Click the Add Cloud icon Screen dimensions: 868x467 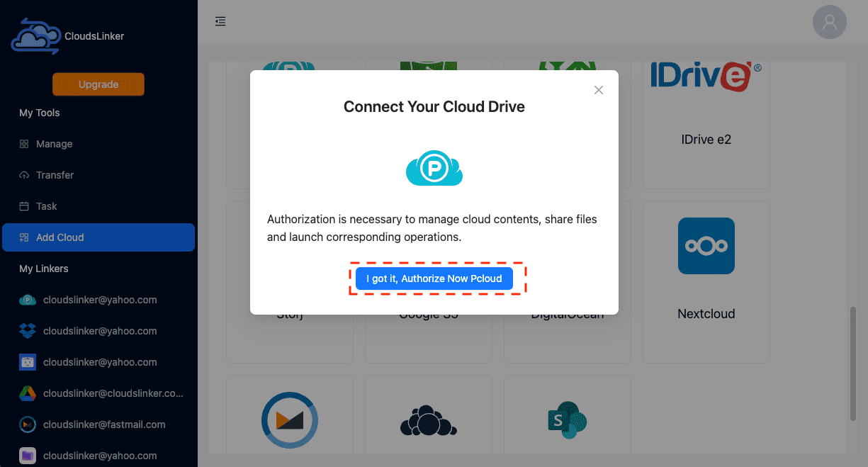point(24,237)
